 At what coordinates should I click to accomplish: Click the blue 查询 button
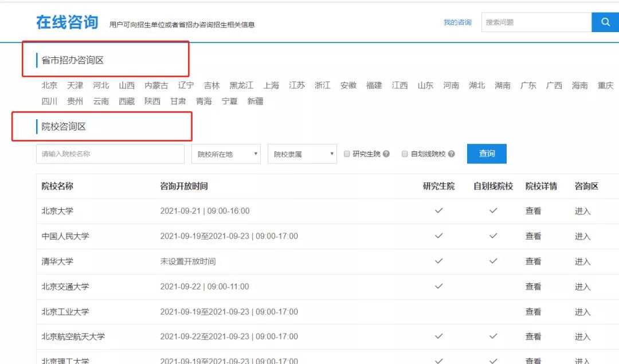[x=487, y=154]
